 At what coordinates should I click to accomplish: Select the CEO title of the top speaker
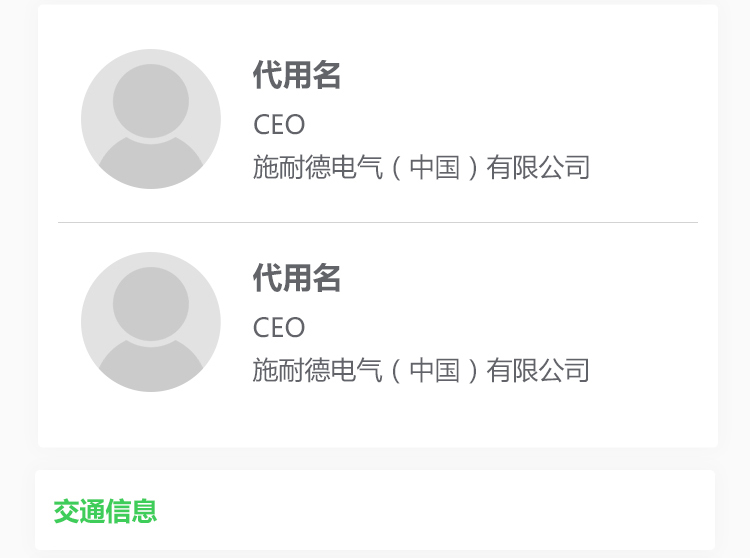[279, 125]
